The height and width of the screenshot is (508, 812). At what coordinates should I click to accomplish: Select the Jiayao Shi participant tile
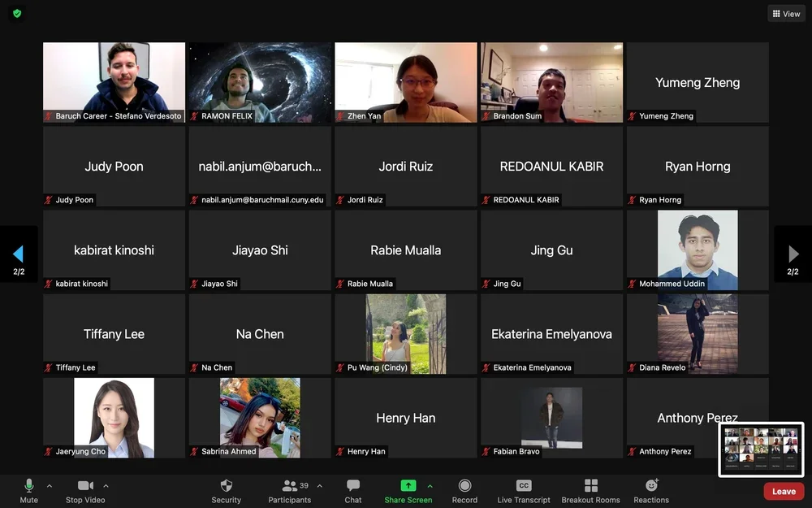pos(260,250)
